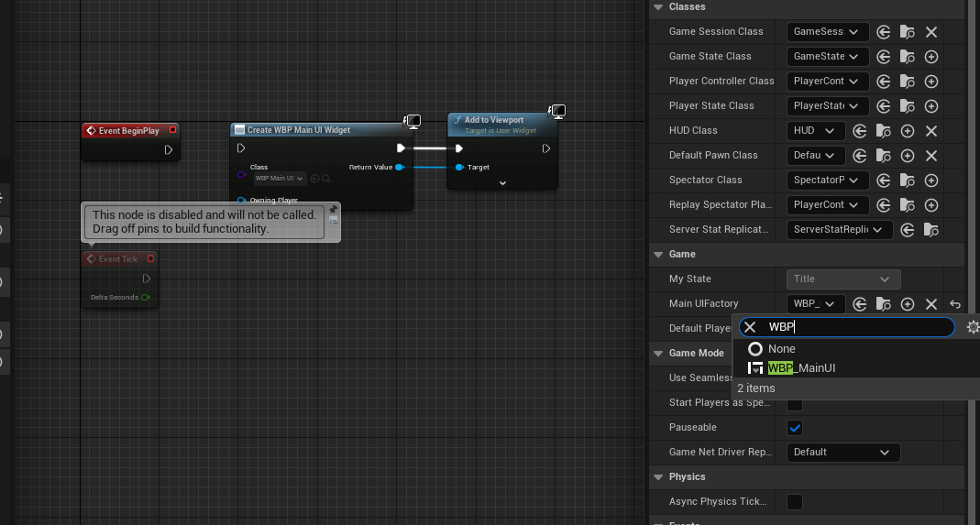
Task: Browse to Game Session Class asset
Action: [x=907, y=32]
